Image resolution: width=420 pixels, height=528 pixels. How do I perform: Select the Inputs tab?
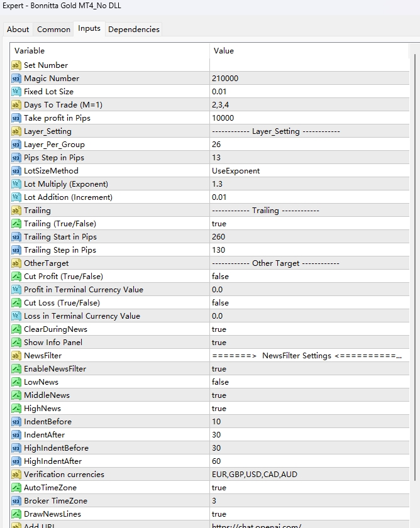tap(89, 28)
